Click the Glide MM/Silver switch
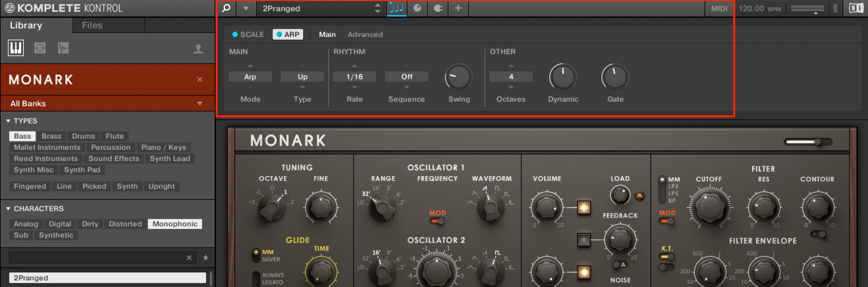Image resolution: width=868 pixels, height=287 pixels. click(256, 255)
